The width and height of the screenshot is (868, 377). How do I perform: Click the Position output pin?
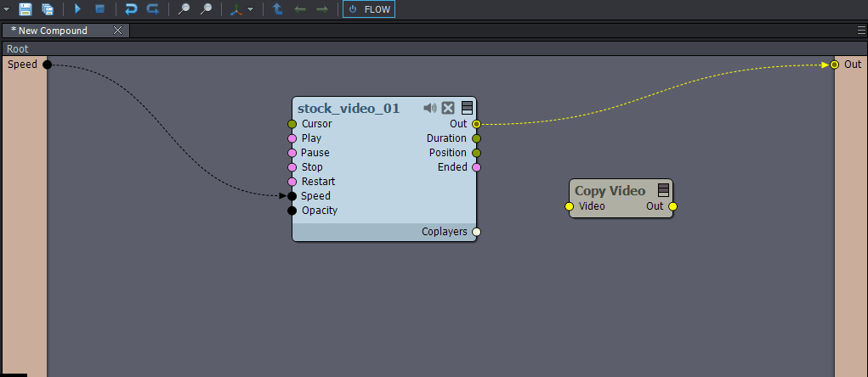(476, 153)
